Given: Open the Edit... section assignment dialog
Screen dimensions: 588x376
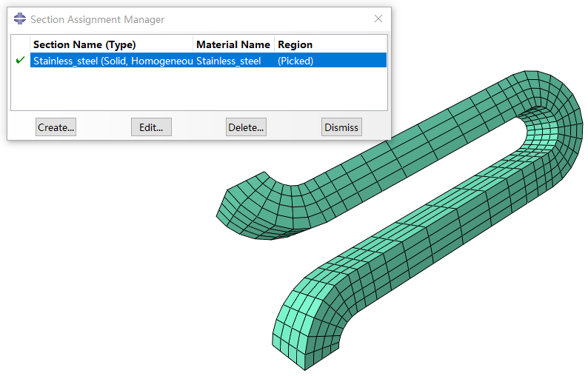Looking at the screenshot, I should tap(151, 127).
